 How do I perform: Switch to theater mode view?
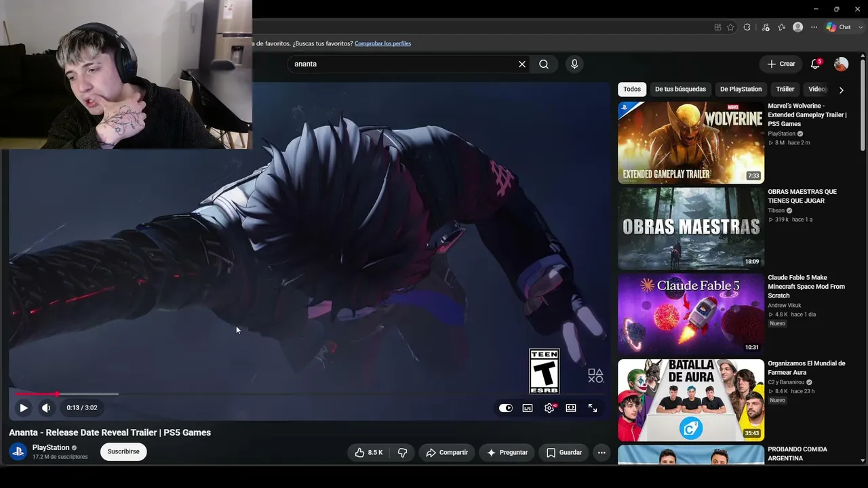(x=571, y=408)
